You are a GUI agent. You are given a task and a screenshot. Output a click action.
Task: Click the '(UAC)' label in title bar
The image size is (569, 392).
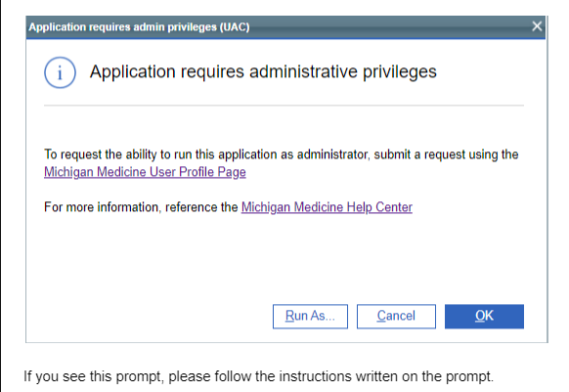pos(235,27)
